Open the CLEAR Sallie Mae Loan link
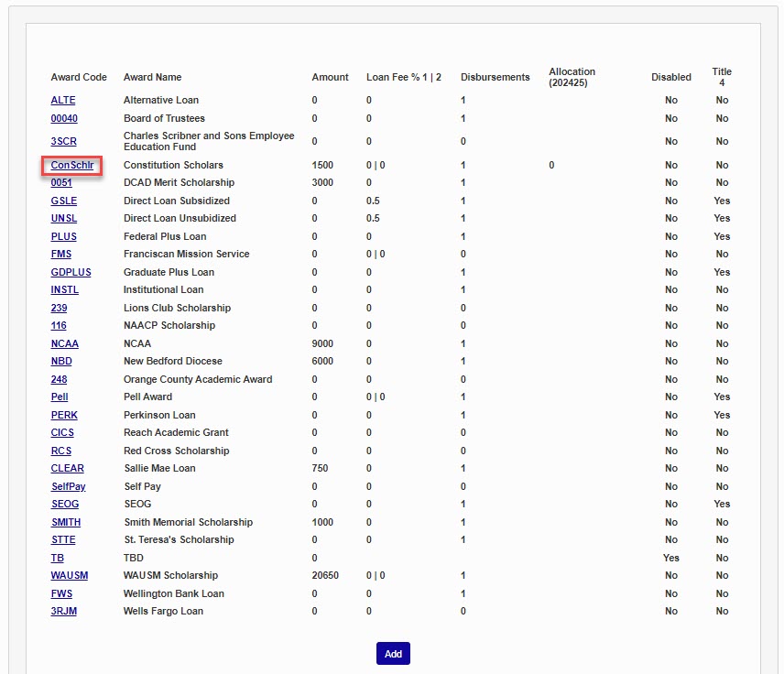 [x=67, y=469]
